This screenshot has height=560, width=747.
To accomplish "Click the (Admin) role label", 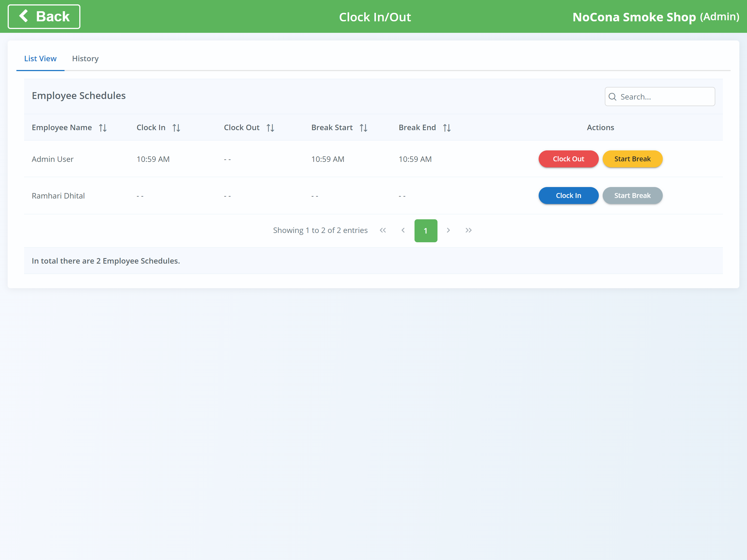I will [719, 17].
